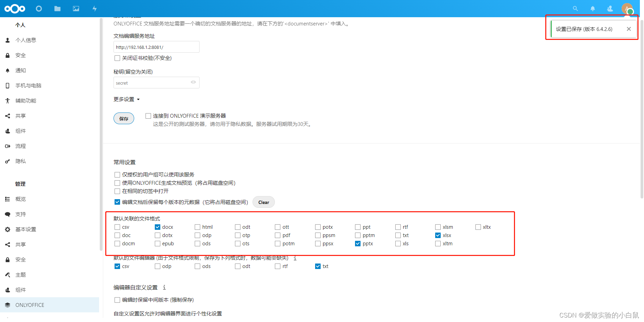This screenshot has height=322, width=644.
Task: Open the notifications bell icon
Action: (x=593, y=9)
